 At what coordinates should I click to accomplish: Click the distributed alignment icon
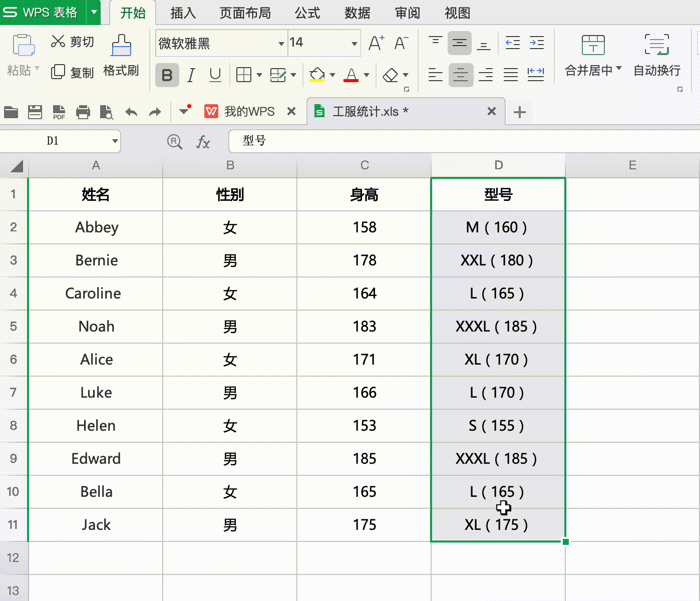[x=536, y=75]
